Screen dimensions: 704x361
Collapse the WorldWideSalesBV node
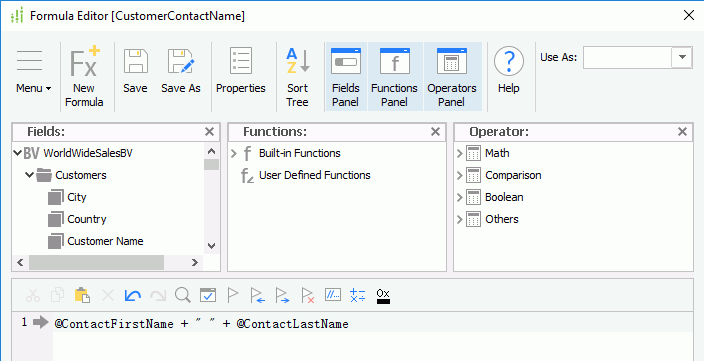(x=18, y=153)
